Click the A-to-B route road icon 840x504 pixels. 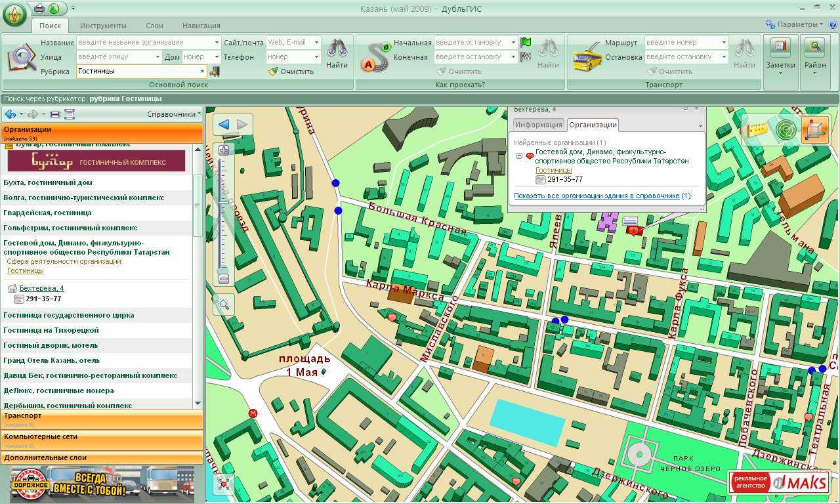[377, 58]
